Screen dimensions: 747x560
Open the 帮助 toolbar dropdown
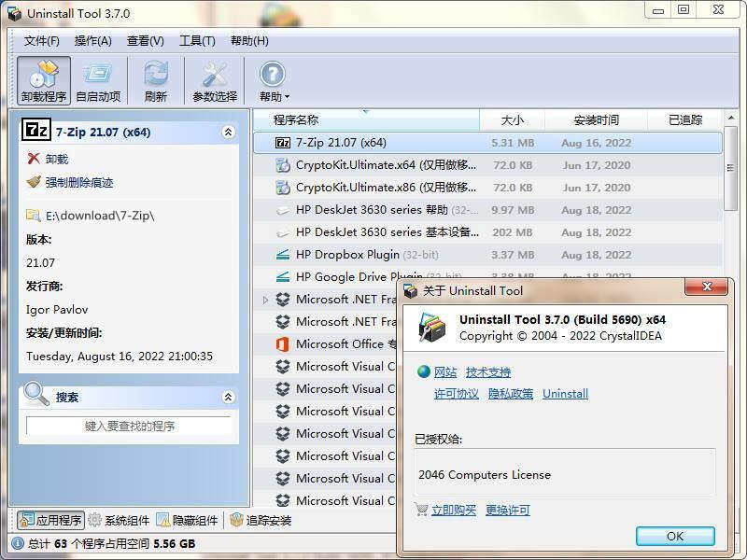tap(273, 81)
